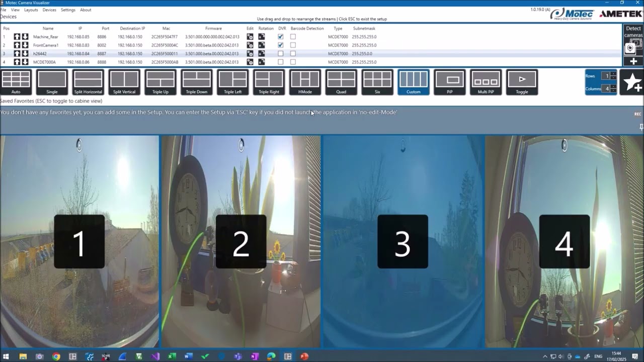Open Edit settings for Machine_Rear
Image resolution: width=644 pixels, height=362 pixels.
[x=250, y=37]
